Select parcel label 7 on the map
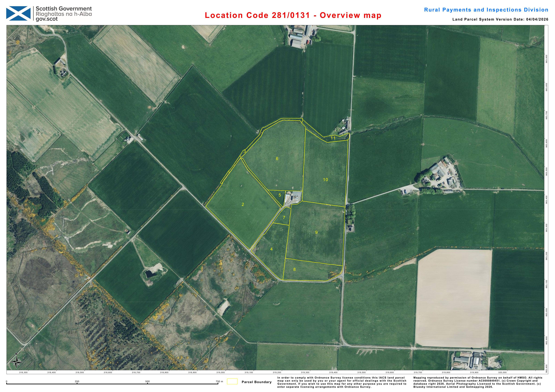The width and height of the screenshot is (555, 392). point(284,217)
